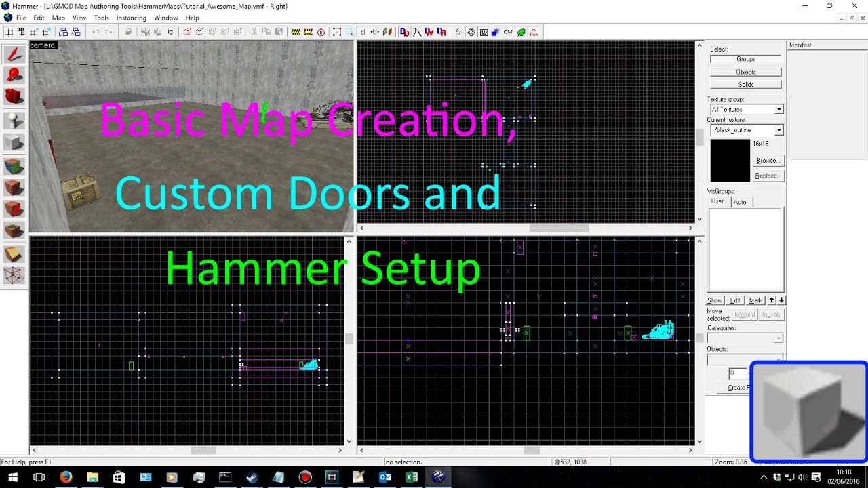This screenshot has width=868, height=488.
Task: Toggle the texture lock (tl) button
Action: tap(363, 32)
